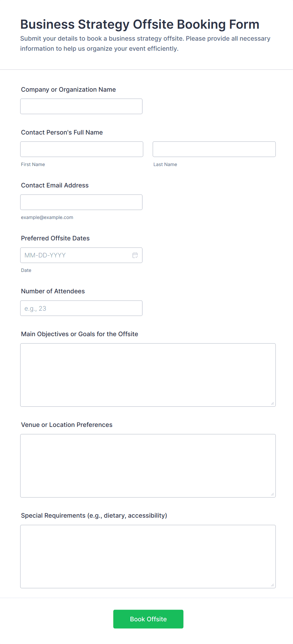Screen dimensions: 293x644
Task: Open the calendar date picker icon
Action: (x=135, y=255)
